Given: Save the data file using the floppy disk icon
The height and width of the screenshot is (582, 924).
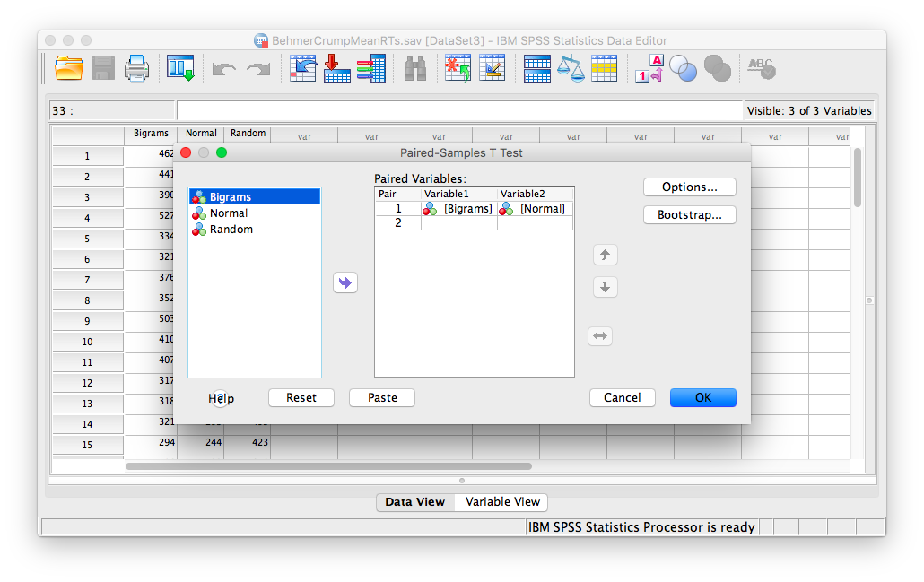Looking at the screenshot, I should click(102, 68).
